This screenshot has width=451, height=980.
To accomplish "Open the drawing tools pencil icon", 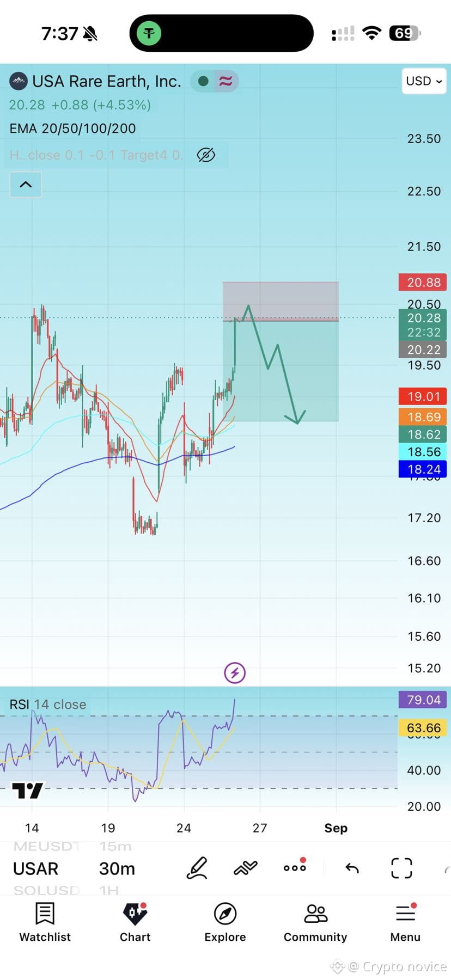I will click(x=197, y=868).
